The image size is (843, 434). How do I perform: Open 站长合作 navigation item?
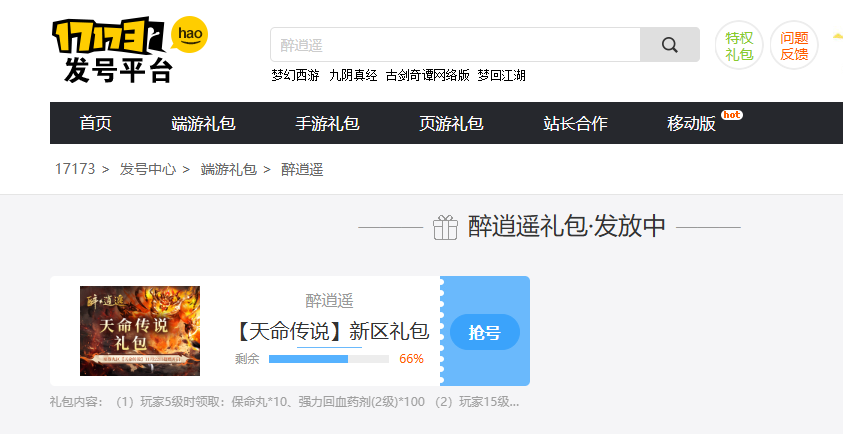[x=575, y=123]
